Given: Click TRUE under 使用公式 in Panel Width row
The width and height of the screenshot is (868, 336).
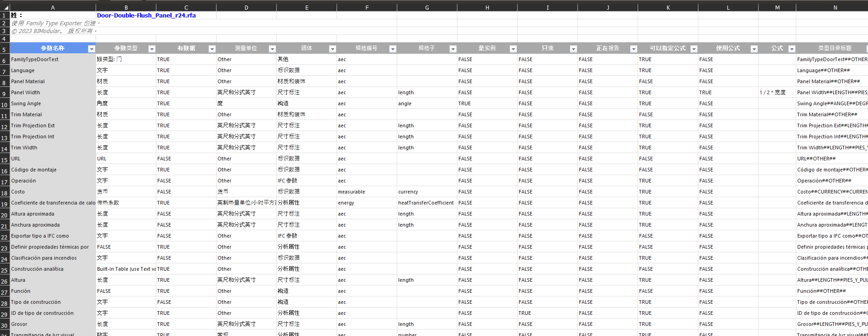Looking at the screenshot, I should [728, 92].
